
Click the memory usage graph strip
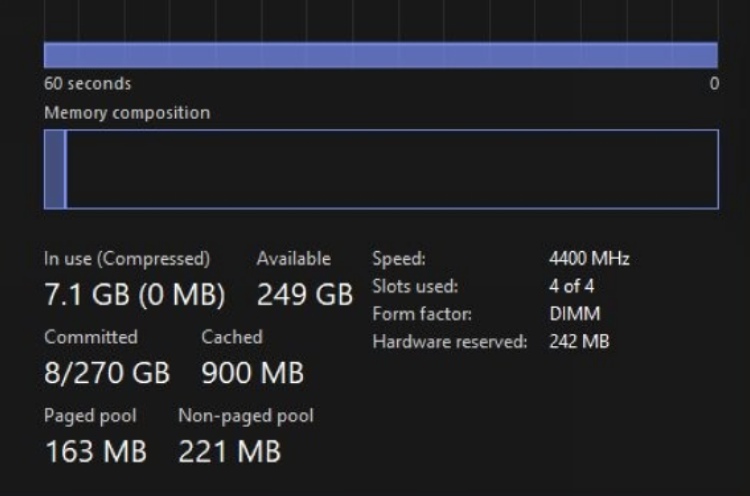tap(380, 54)
